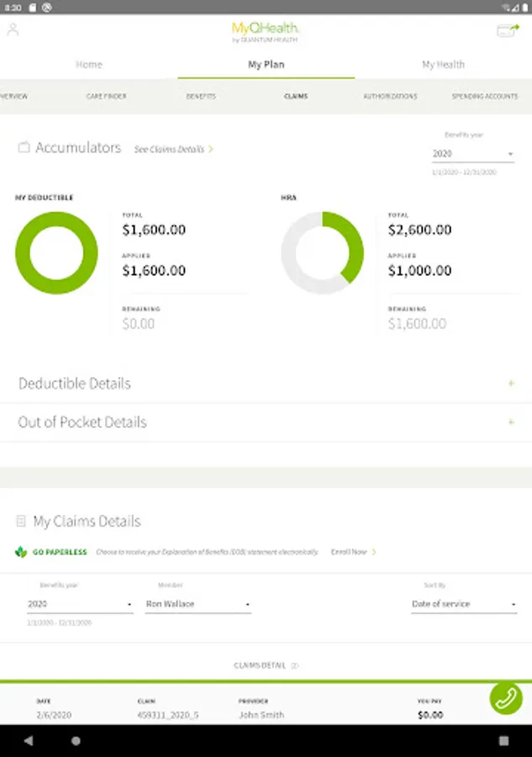The image size is (532, 757).
Task: Tap the green phone call button
Action: tap(506, 698)
